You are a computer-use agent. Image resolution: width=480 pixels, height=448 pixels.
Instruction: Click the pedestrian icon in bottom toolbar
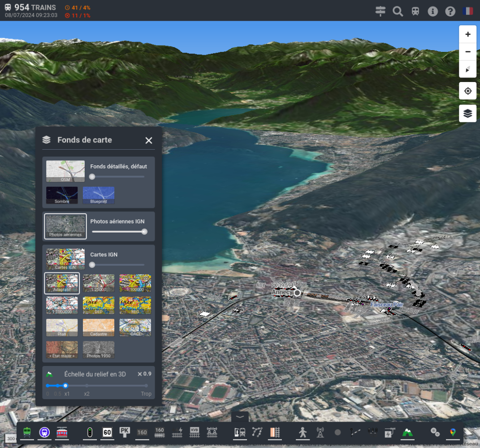click(303, 432)
